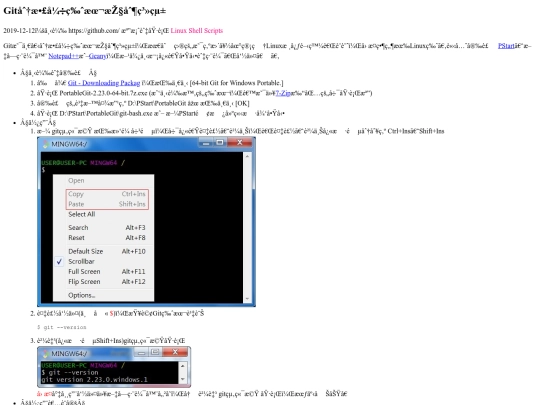540x405 pixels.
Task: Choose Search Alt+F3 in context menu
Action: [x=107, y=228]
